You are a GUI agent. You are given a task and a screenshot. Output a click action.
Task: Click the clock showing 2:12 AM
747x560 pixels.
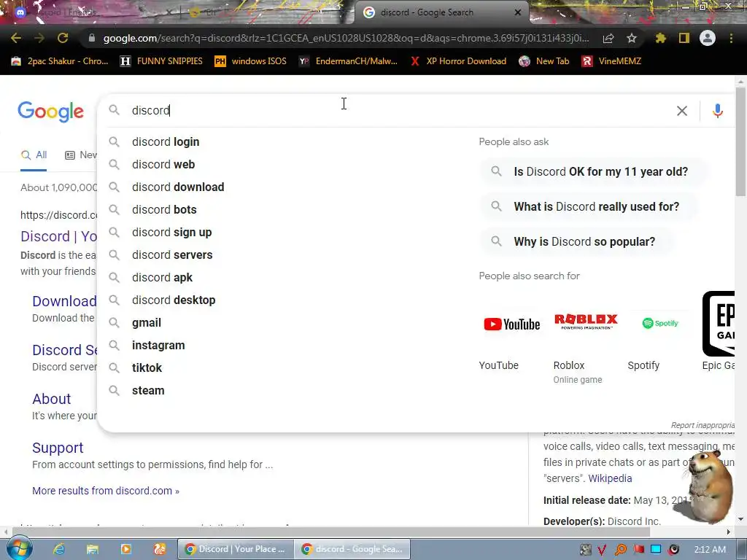[710, 549]
